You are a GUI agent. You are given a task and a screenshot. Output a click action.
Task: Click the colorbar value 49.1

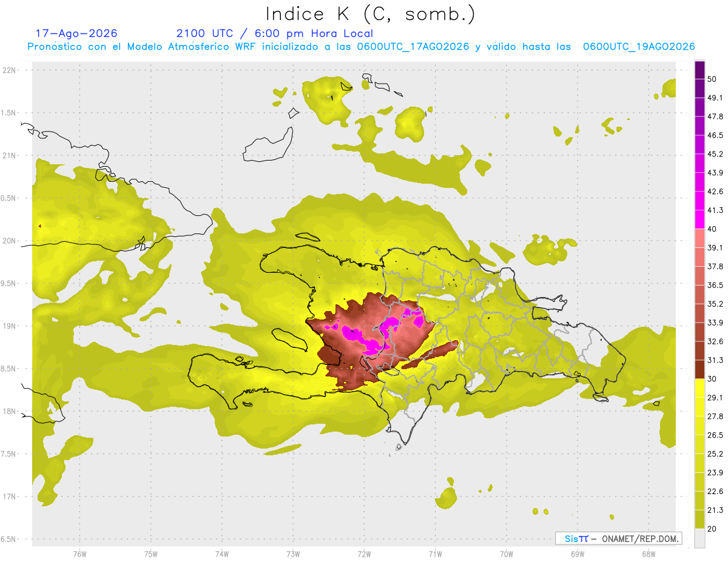pos(715,98)
